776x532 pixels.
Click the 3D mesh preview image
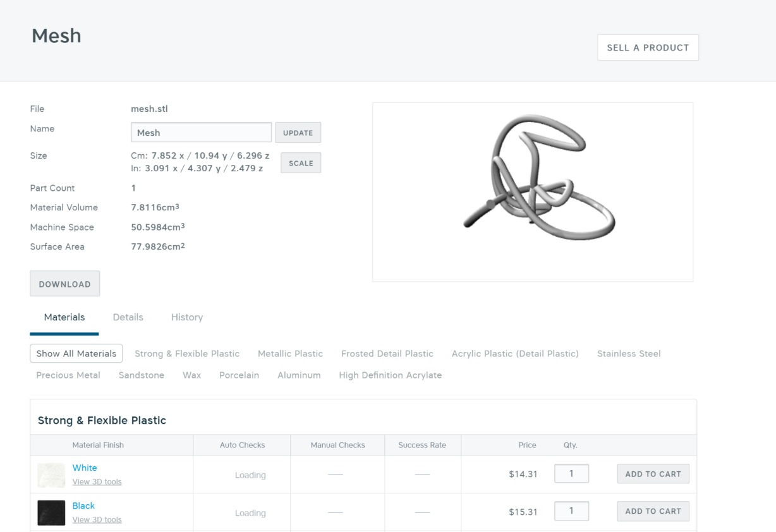coord(532,192)
